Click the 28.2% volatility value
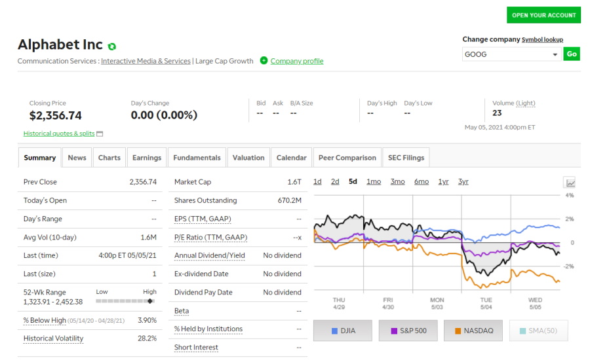This screenshot has height=364, width=590. coord(147,338)
